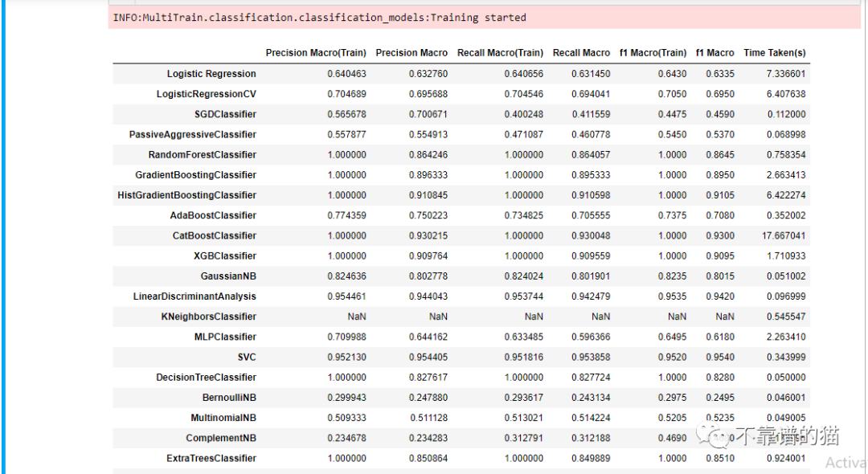868x474 pixels.
Task: Select the XGBClassifier row label
Action: (225, 256)
